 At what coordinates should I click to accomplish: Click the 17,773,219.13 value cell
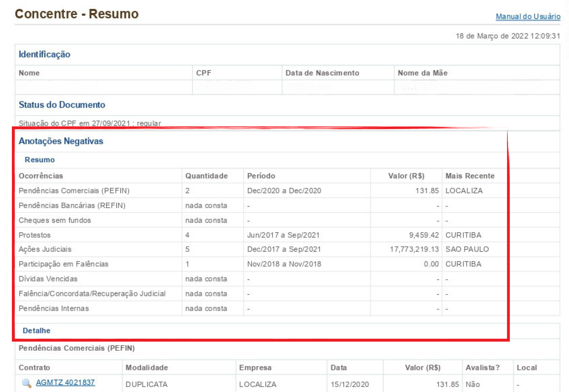[414, 249]
